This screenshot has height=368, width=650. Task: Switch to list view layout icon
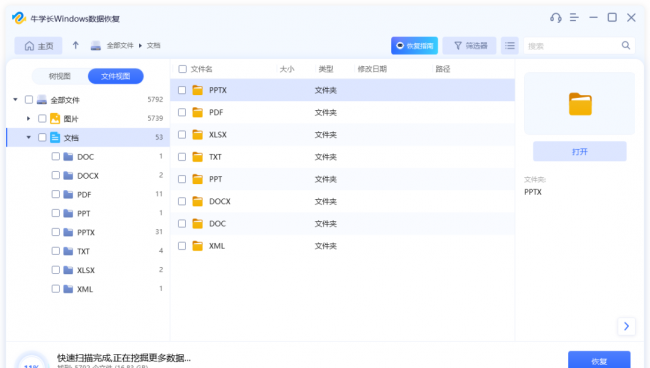pos(510,46)
